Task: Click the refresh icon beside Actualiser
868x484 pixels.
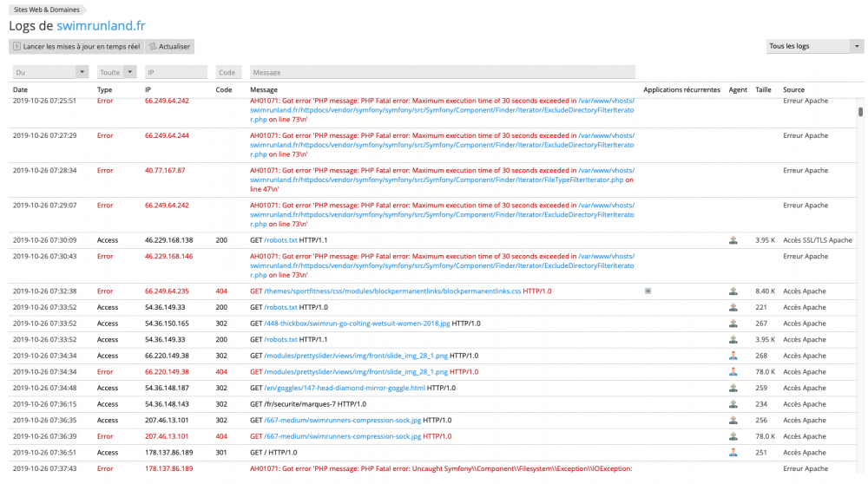Action: pos(153,47)
